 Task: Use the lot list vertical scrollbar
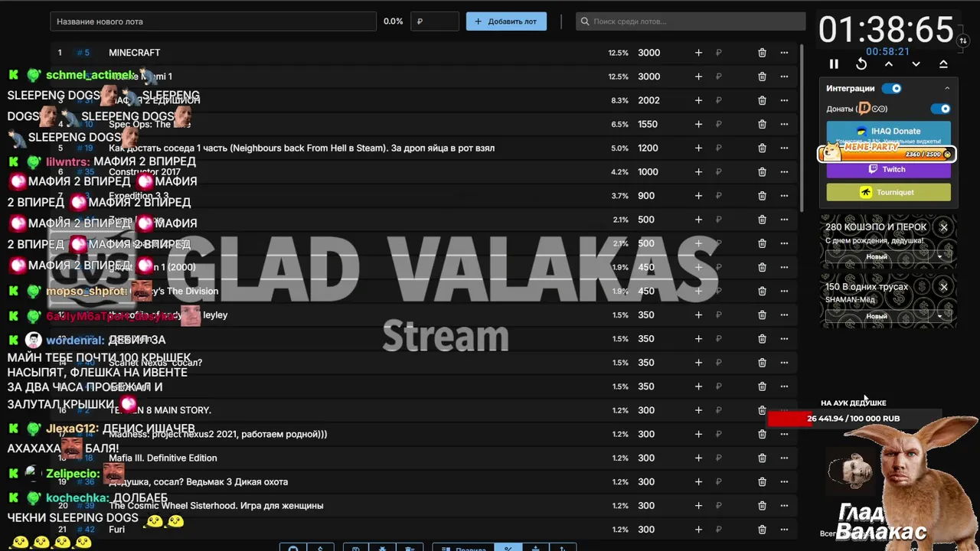click(x=802, y=128)
